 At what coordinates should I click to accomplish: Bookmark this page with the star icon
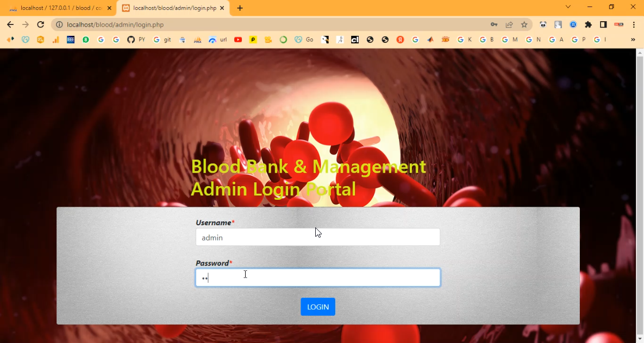[524, 24]
